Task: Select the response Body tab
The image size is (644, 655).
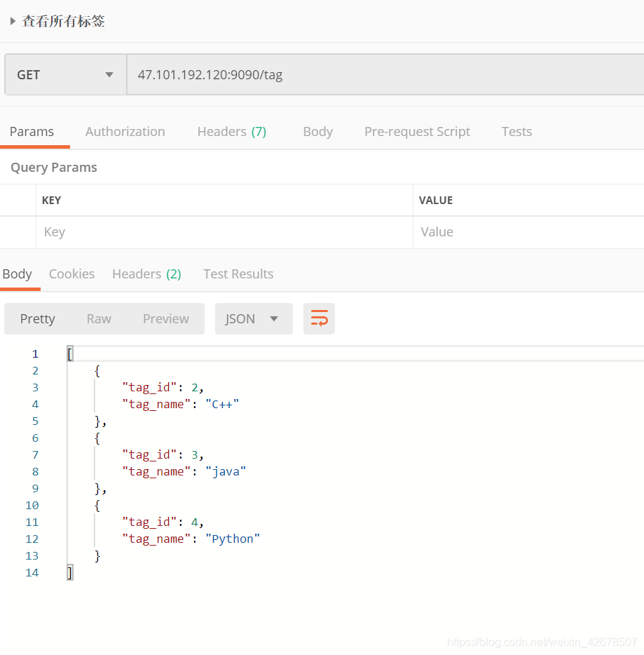Action: coord(17,274)
